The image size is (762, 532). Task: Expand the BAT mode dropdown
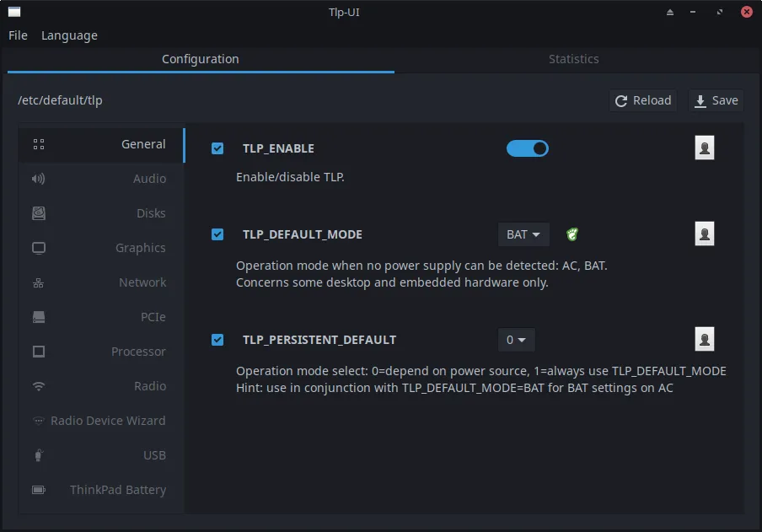pos(523,234)
